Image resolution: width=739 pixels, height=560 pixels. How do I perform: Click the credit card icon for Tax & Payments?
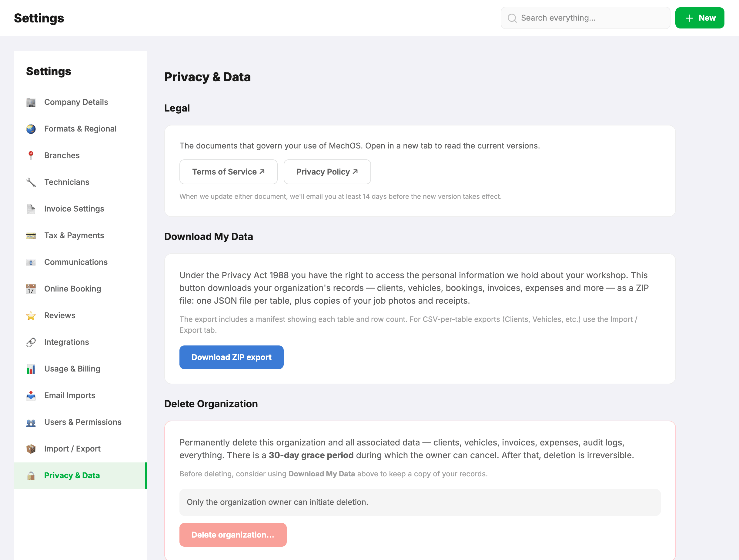[31, 236]
